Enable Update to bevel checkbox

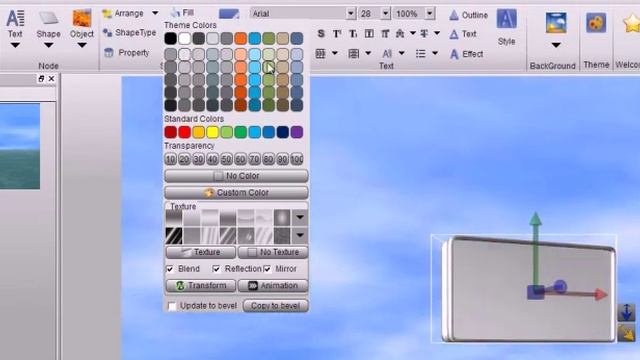click(172, 306)
